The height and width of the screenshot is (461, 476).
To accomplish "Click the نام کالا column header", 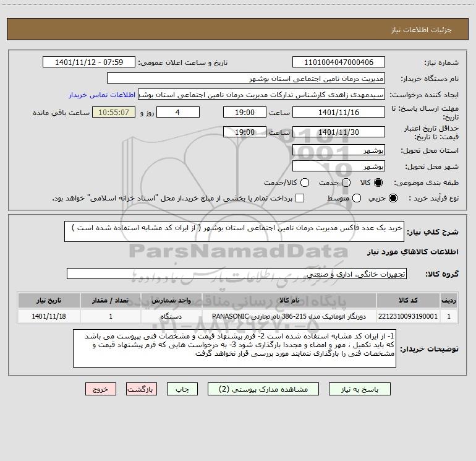I will pyautogui.click(x=289, y=300).
